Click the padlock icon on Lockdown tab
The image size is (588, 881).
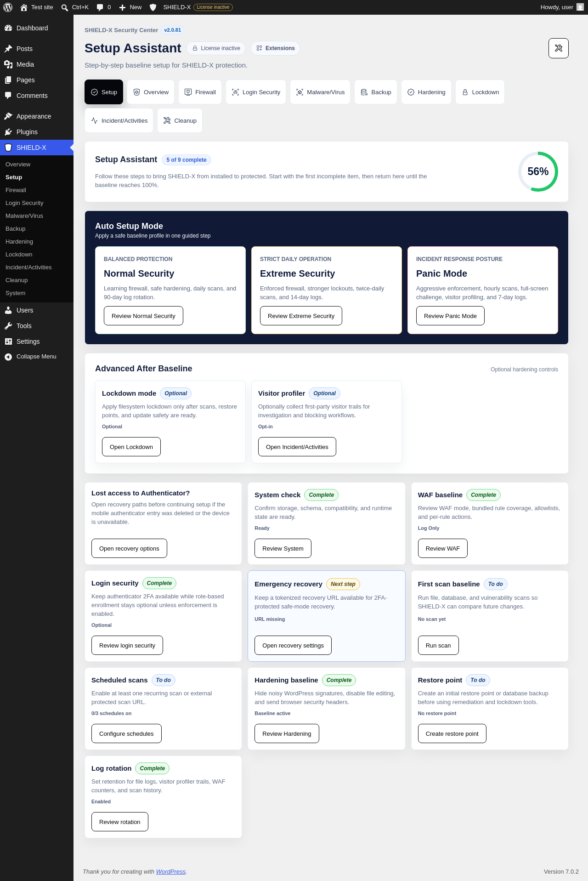pyautogui.click(x=465, y=92)
